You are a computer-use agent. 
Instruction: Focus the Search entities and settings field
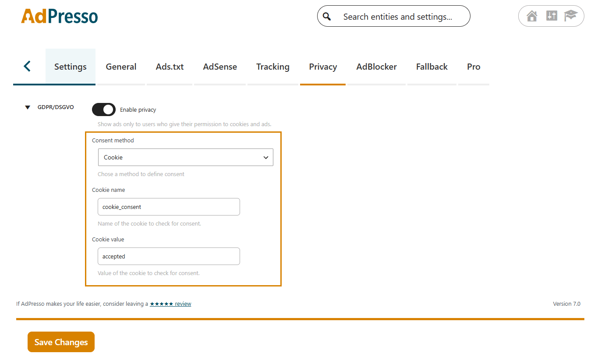(x=393, y=16)
